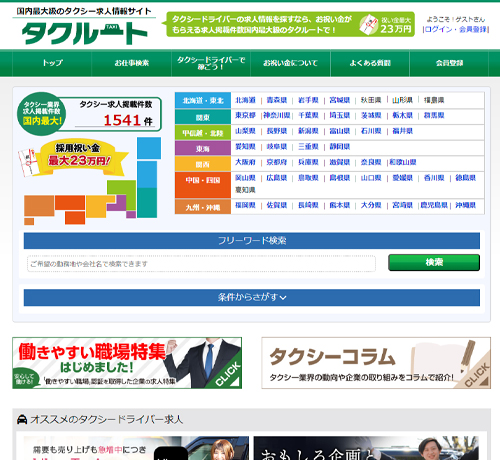The width and height of the screenshot is (500, 460).
Task: Click 鹿児島県 prefecture link
Action: click(434, 205)
